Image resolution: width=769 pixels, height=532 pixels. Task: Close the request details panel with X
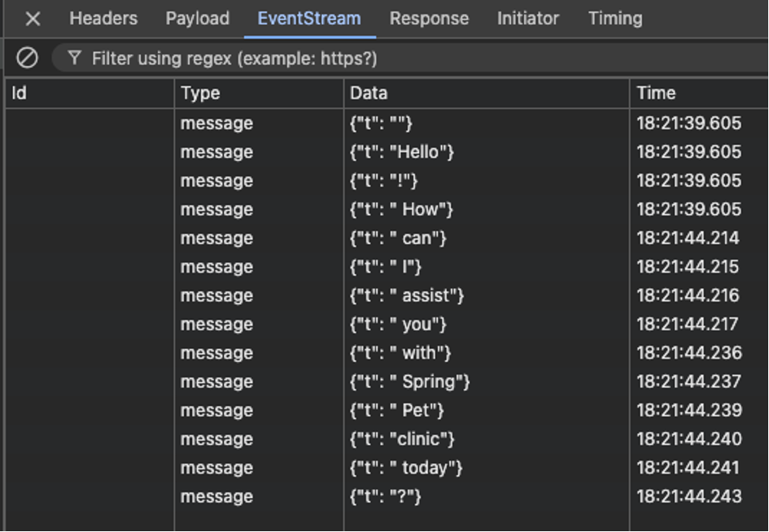[x=33, y=20]
